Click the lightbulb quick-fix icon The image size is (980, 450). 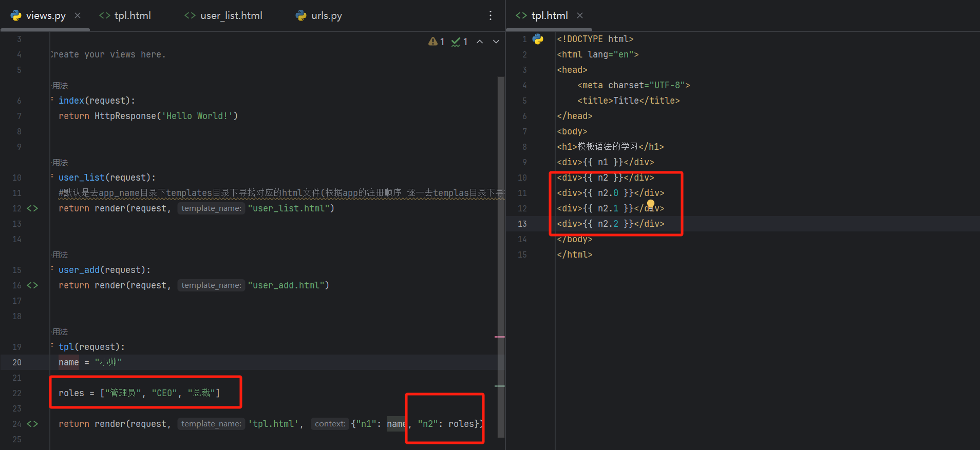tap(651, 204)
